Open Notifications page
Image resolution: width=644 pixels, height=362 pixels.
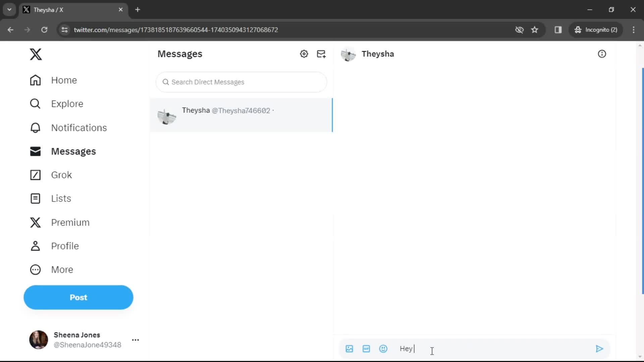[68, 128]
